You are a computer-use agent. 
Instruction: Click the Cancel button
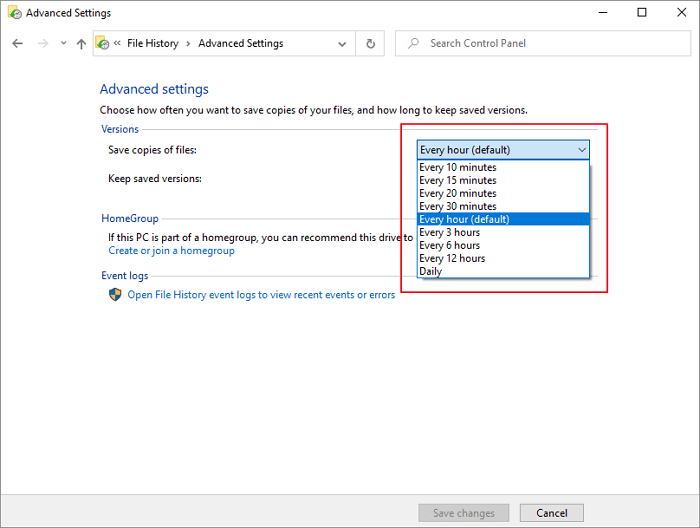tap(552, 513)
